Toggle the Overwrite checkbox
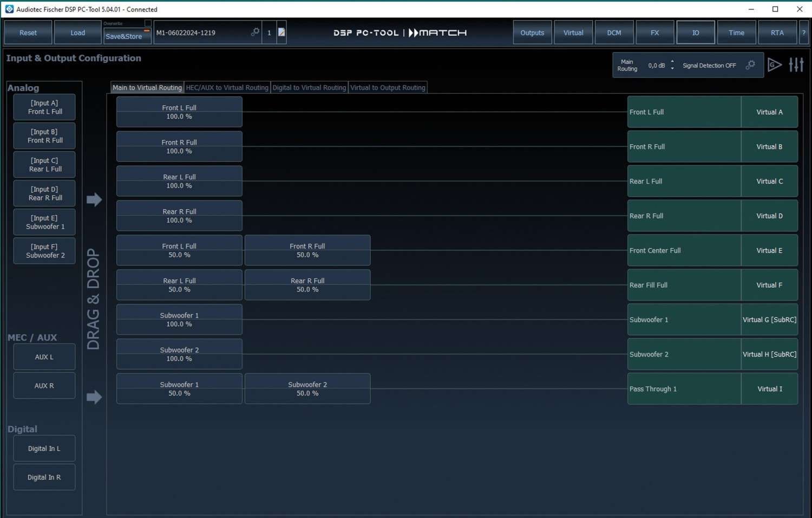 148,23
